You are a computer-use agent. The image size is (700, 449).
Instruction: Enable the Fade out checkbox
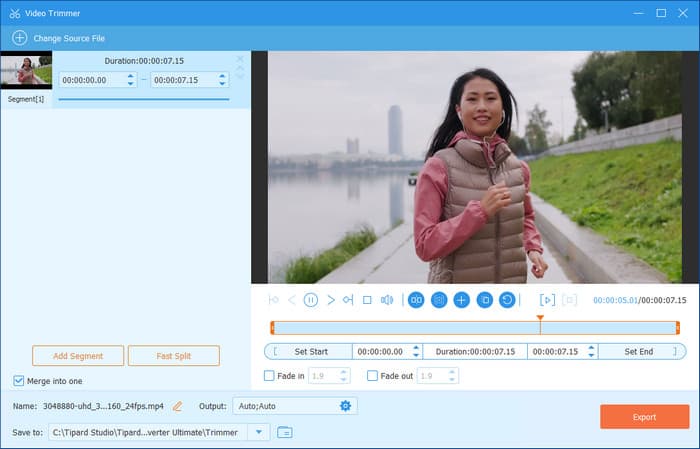coord(372,376)
